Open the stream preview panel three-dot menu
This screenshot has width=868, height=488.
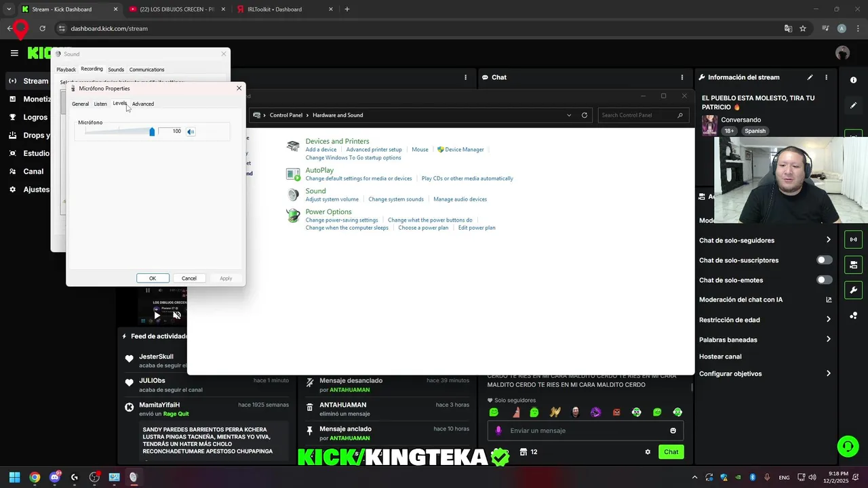pyautogui.click(x=465, y=77)
